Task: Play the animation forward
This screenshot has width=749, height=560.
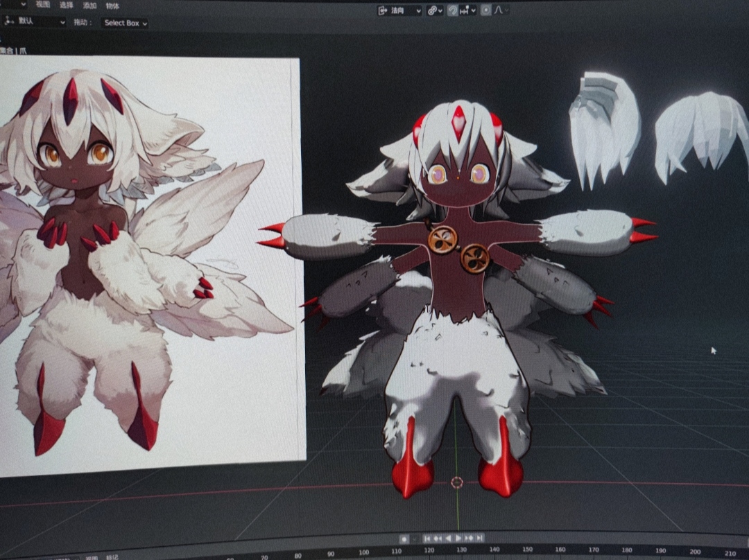Action: tap(458, 538)
